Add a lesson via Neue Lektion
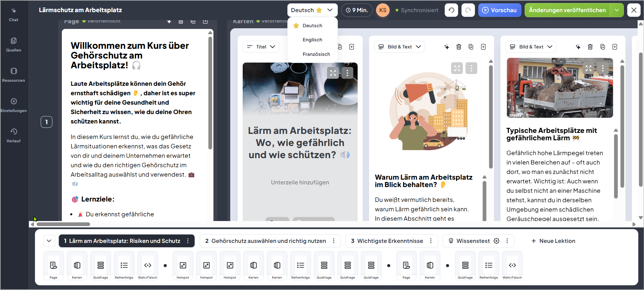This screenshot has width=644, height=290. tap(553, 241)
